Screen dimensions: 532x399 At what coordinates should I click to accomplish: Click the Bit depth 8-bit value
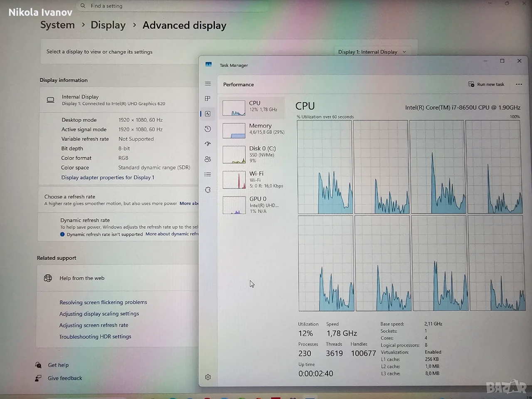click(x=124, y=148)
